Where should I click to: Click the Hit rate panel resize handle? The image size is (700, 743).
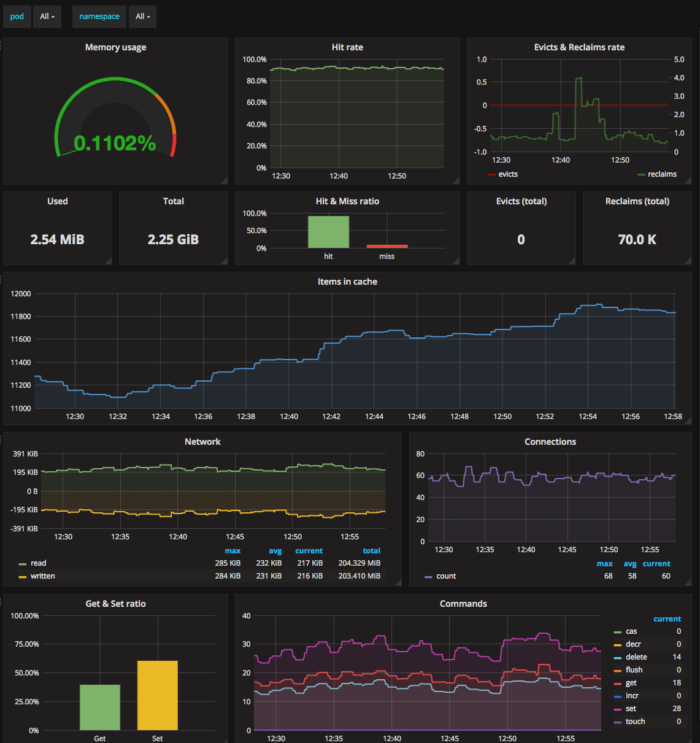(x=456, y=180)
